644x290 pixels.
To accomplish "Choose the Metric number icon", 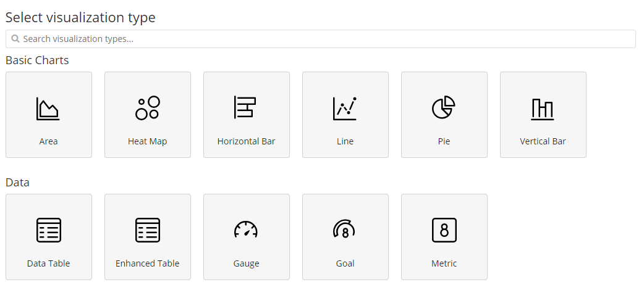I will [444, 230].
